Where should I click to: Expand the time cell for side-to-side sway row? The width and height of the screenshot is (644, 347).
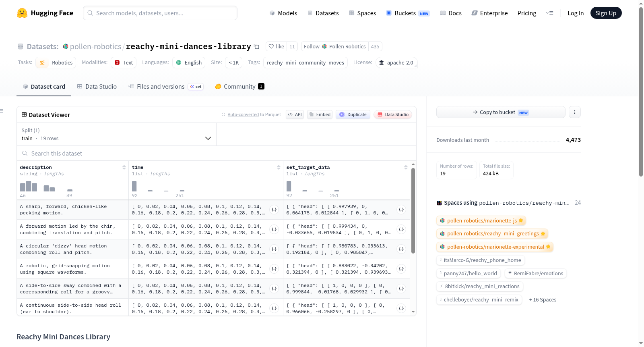coord(274,289)
